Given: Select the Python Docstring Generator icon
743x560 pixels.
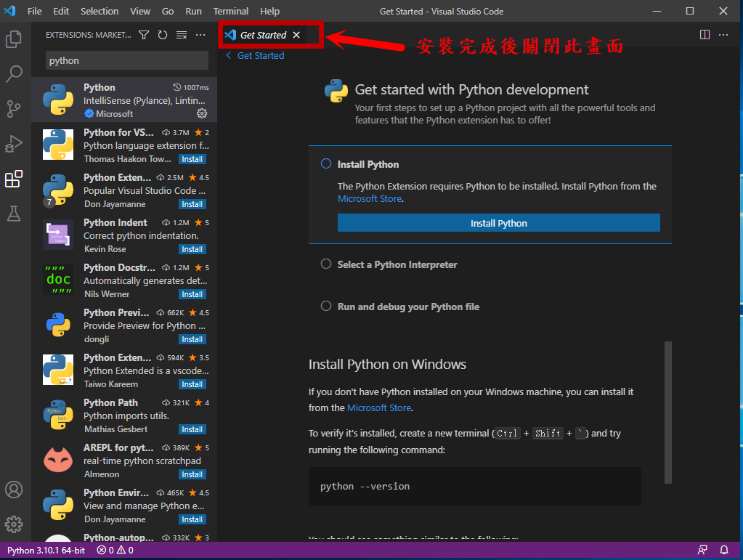Looking at the screenshot, I should 58,280.
